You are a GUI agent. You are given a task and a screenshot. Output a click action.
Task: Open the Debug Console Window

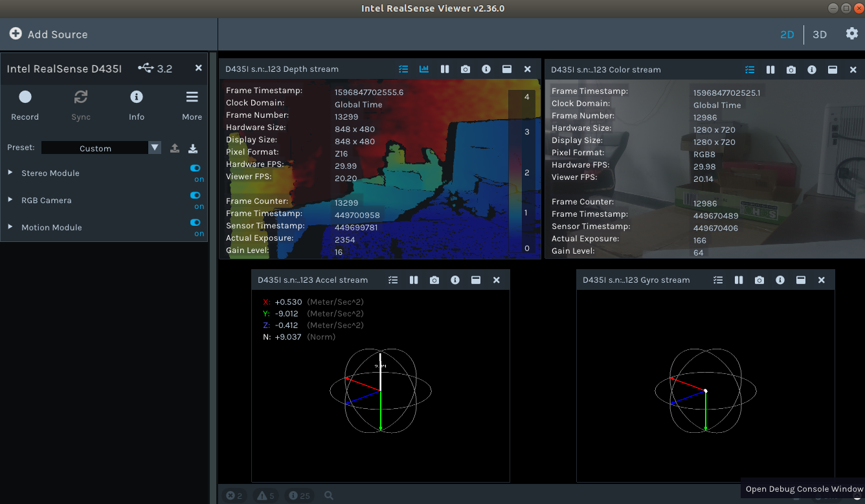pos(803,489)
